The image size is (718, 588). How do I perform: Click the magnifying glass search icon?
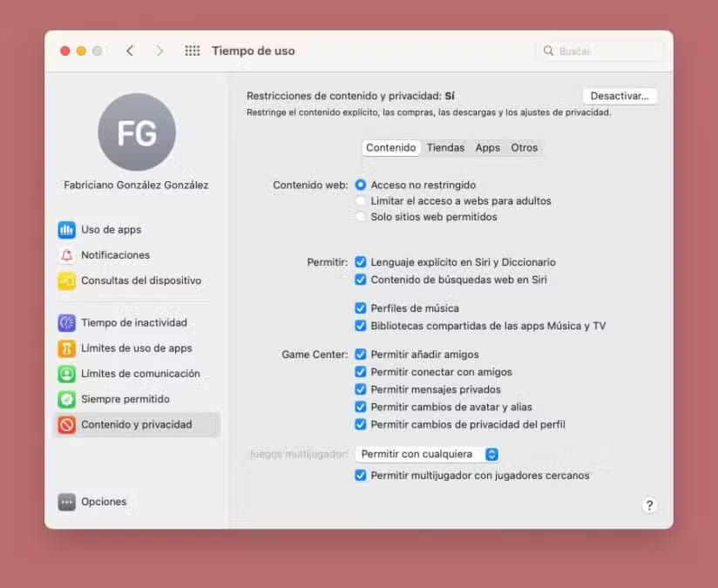click(549, 51)
